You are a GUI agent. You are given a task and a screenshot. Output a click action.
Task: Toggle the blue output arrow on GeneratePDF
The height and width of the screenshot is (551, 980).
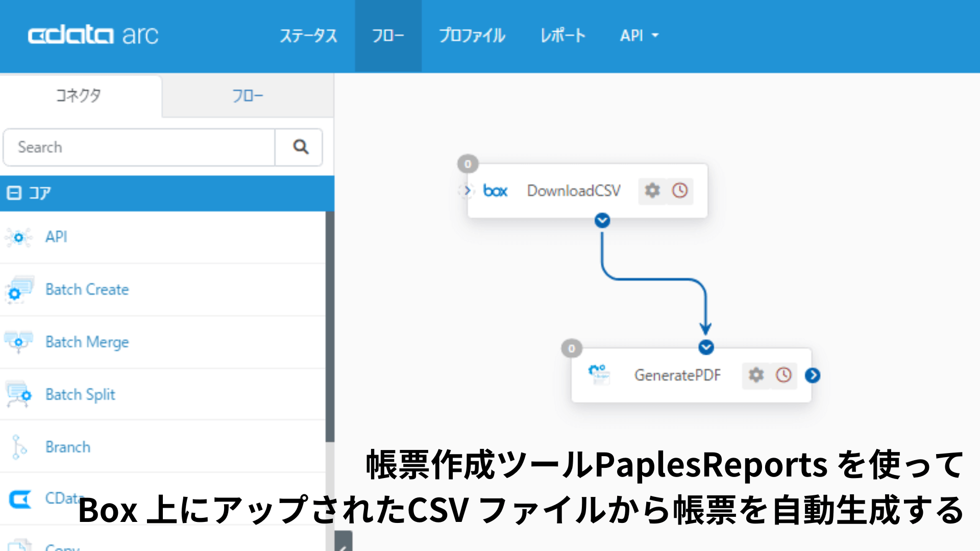pos(812,375)
